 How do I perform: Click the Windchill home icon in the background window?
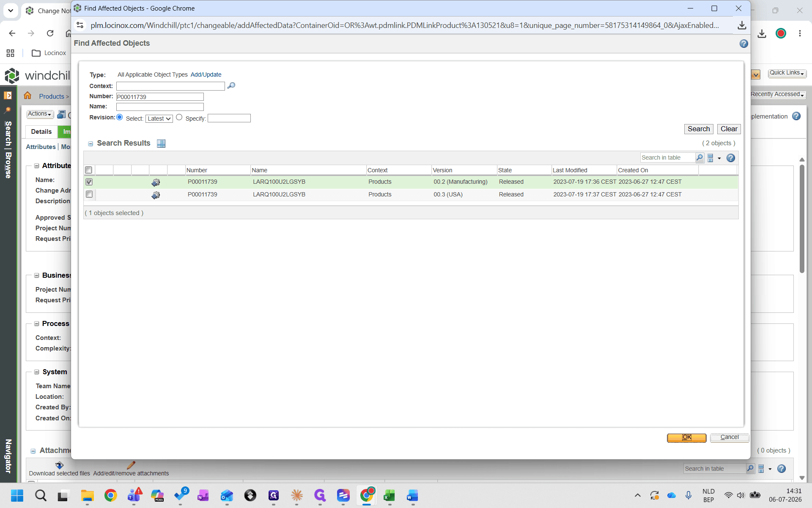27,96
